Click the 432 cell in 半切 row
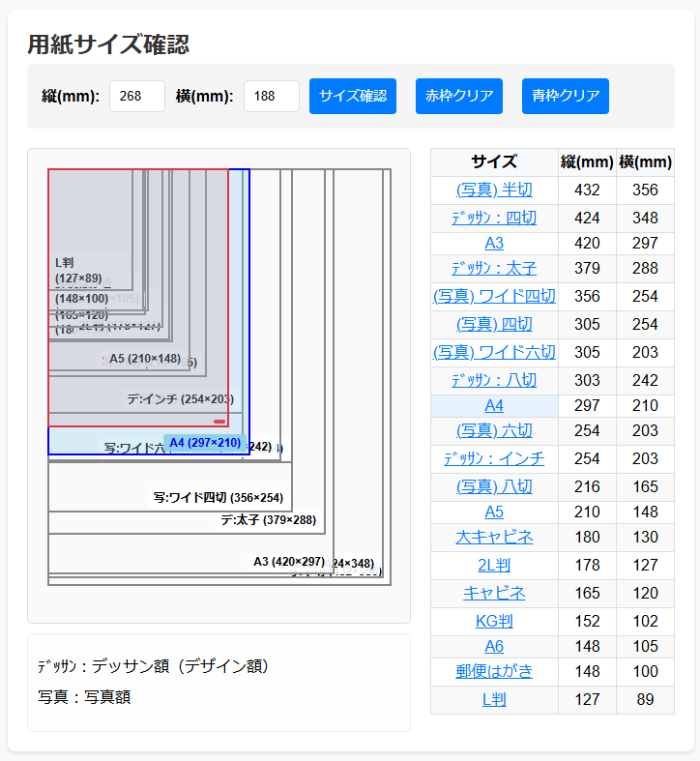Viewport: 700px width, 761px height. pyautogui.click(x=587, y=190)
